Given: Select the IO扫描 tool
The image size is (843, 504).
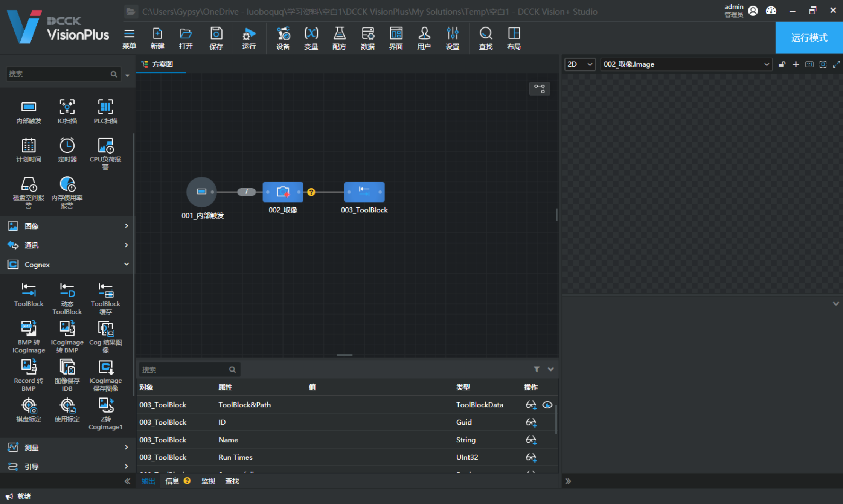Looking at the screenshot, I should (67, 111).
